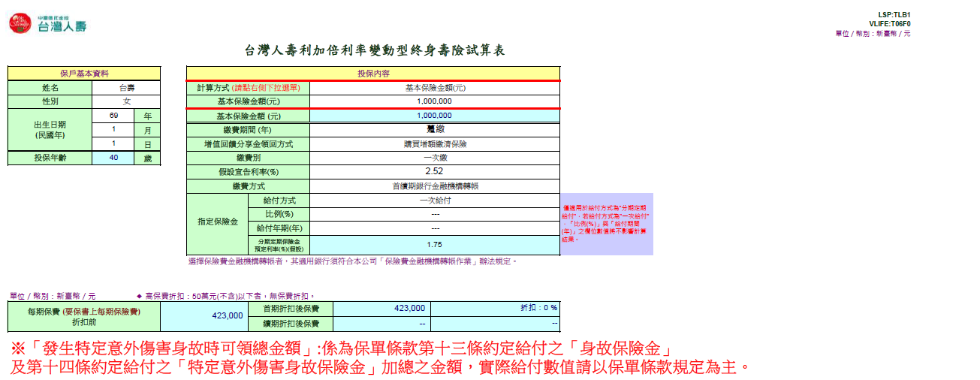Viewport: 980px width, 380px height.
Task: Click the 首期折扣後保費 label
Action: click(290, 309)
